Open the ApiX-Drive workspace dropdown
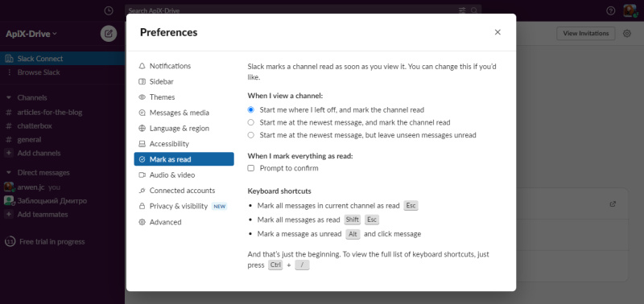644x304 pixels. (31, 34)
